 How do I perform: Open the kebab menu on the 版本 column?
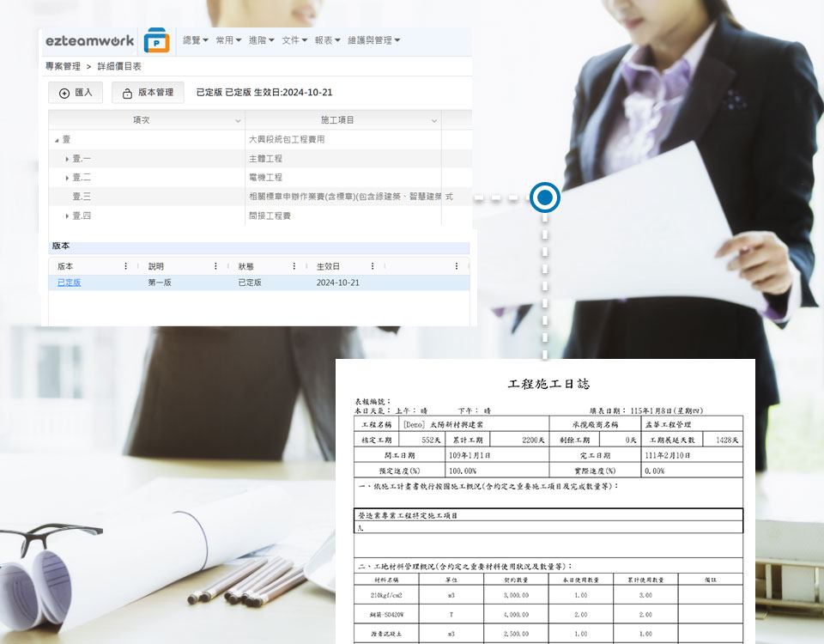pos(126,266)
